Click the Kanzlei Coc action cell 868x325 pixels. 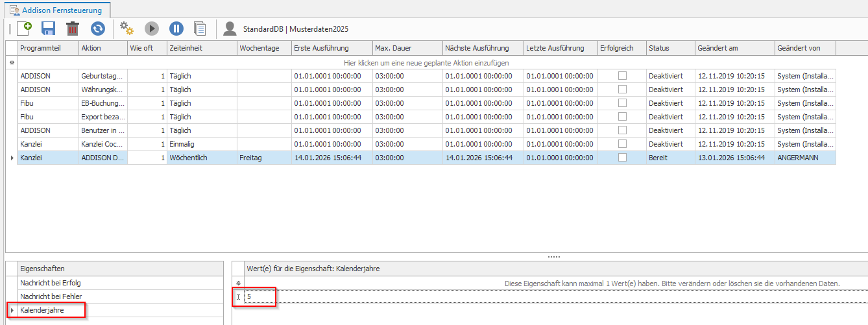pos(102,144)
